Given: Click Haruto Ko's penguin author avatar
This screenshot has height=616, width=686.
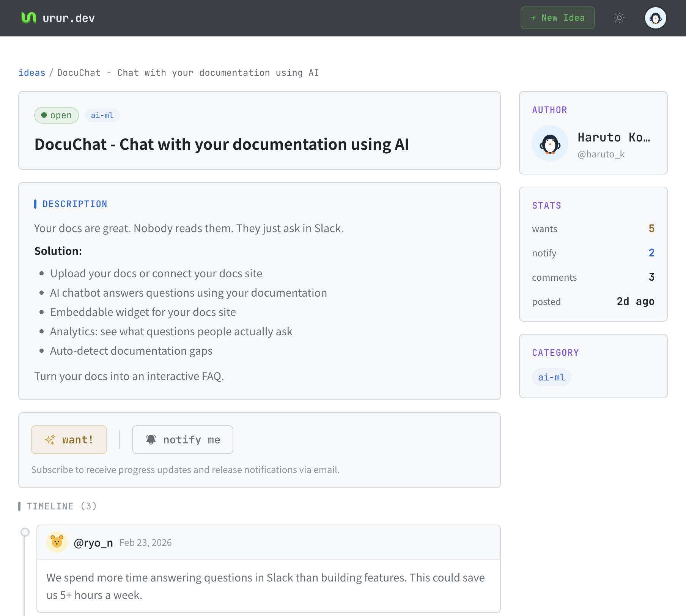Looking at the screenshot, I should pos(550,144).
